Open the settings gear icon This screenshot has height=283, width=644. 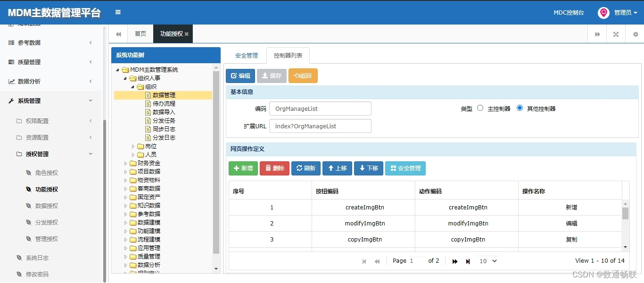pos(635,34)
